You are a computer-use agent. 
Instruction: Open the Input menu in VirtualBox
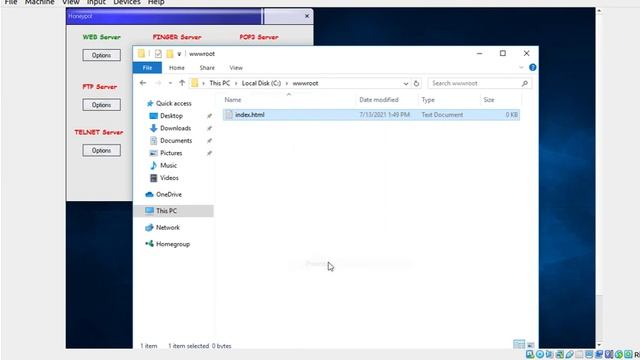(x=96, y=2)
